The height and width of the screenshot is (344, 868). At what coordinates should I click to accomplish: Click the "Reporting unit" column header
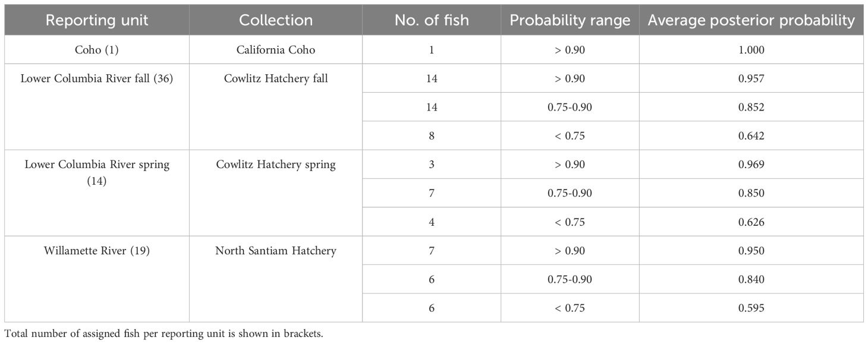point(96,20)
